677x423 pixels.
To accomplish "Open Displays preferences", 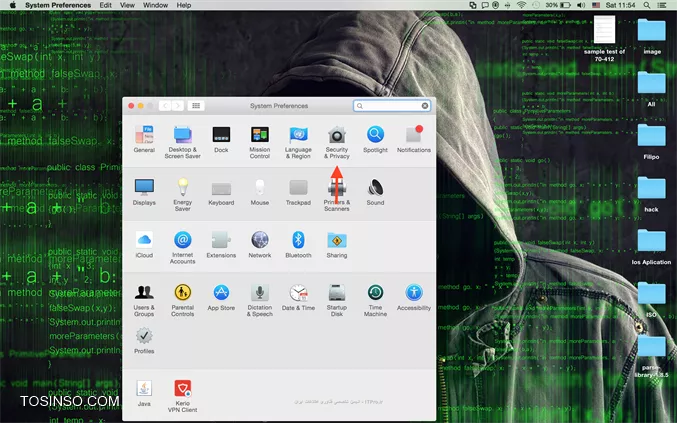I will pyautogui.click(x=144, y=192).
